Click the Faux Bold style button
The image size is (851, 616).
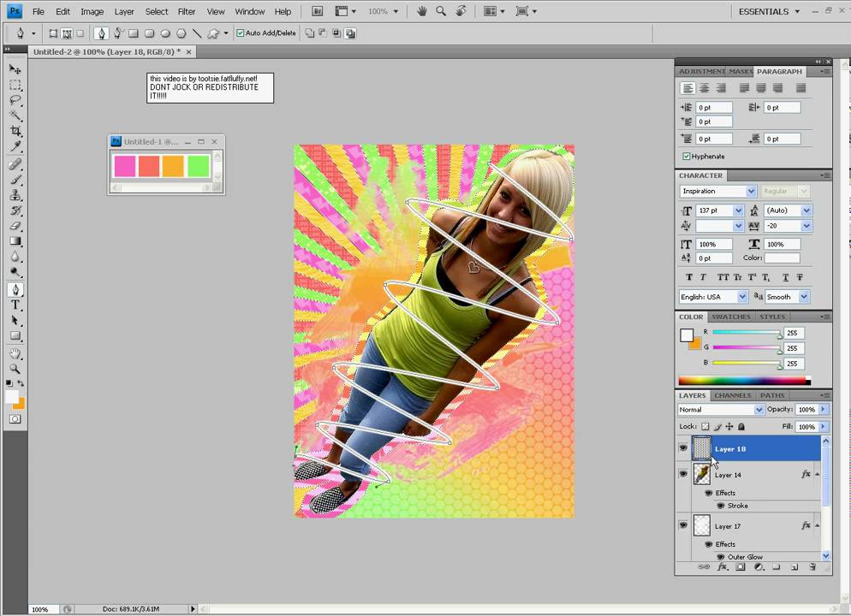coord(689,277)
